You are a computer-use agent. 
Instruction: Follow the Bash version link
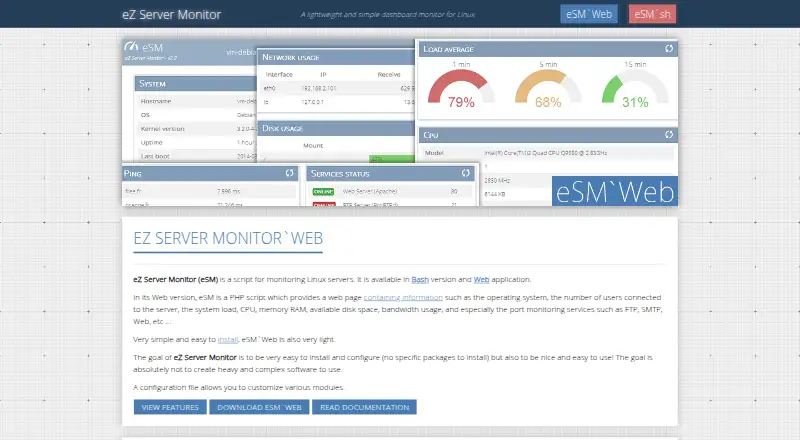click(x=420, y=279)
